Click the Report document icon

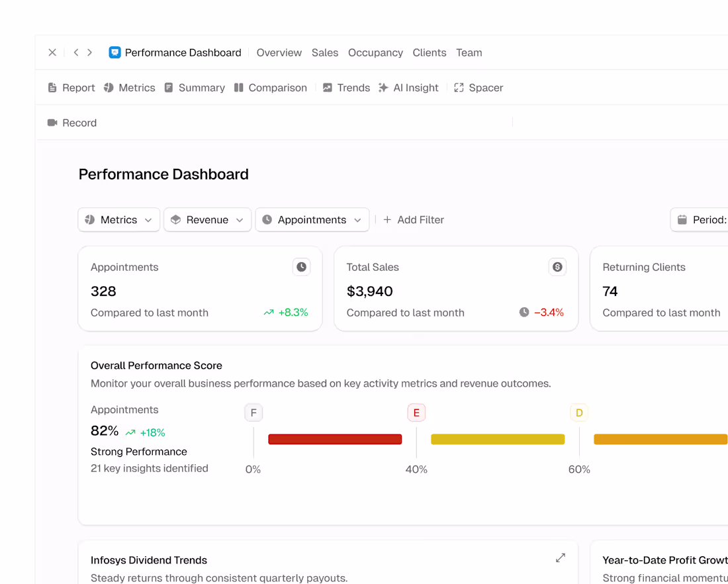(52, 88)
